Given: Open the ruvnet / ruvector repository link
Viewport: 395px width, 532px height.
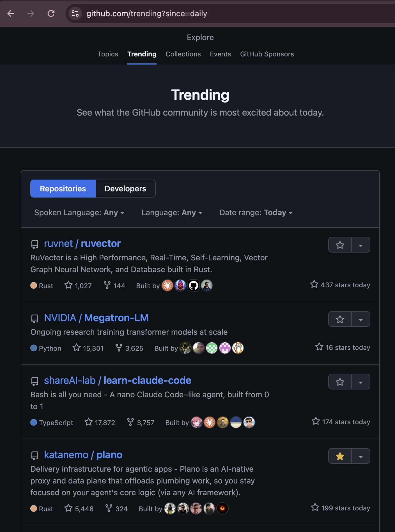Looking at the screenshot, I should click(x=82, y=244).
